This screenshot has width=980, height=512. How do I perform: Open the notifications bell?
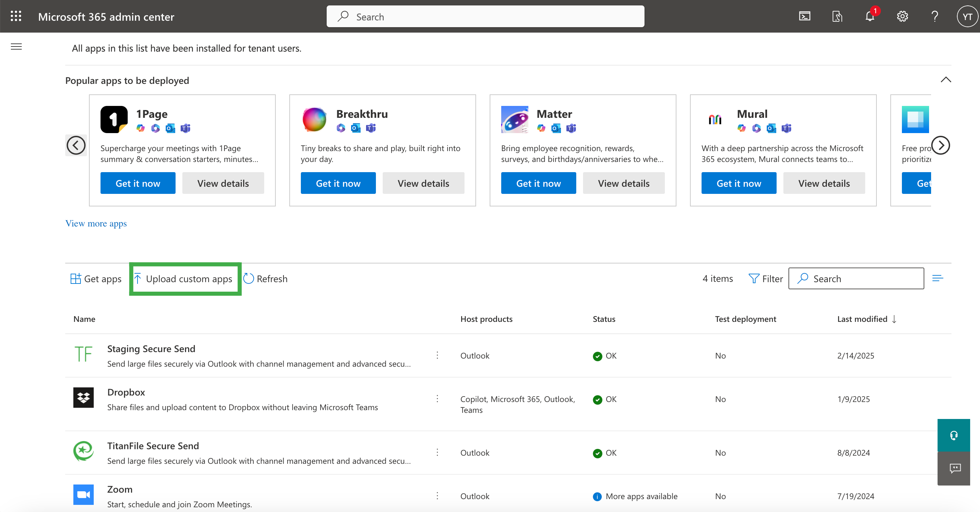[870, 16]
